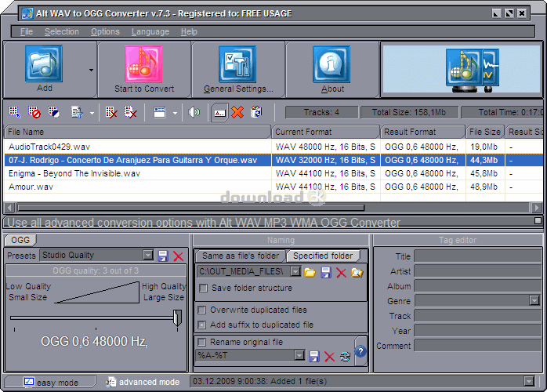Expand the status log dropdown arrow
Image resolution: width=547 pixels, height=392 pixels.
point(529,381)
